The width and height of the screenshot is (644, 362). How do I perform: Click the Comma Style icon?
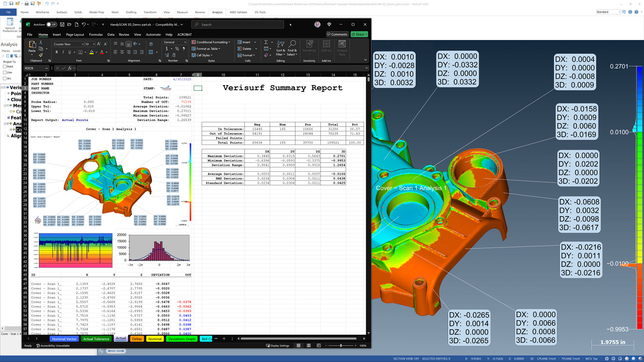coord(184,49)
